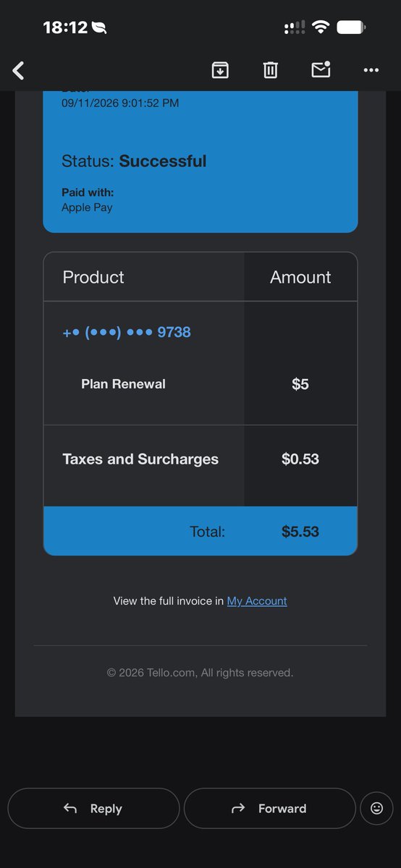This screenshot has width=401, height=868.
Task: Delete the email using the trash icon
Action: click(x=270, y=69)
